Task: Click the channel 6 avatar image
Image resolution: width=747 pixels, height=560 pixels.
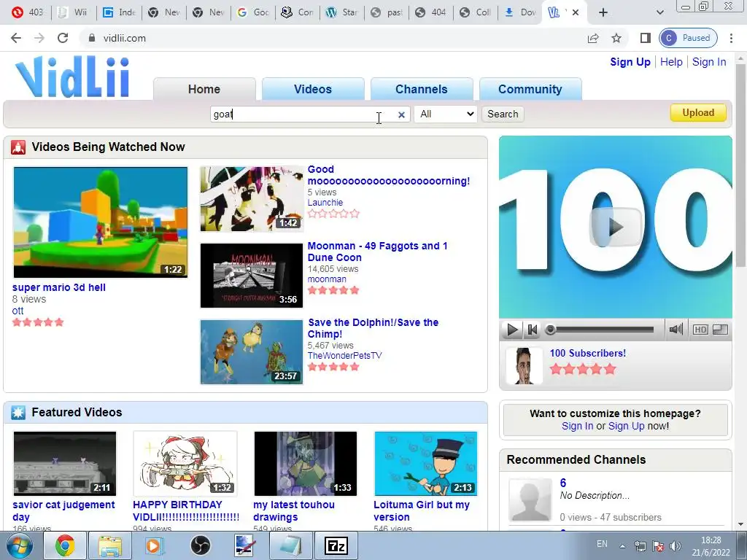Action: coord(530,500)
